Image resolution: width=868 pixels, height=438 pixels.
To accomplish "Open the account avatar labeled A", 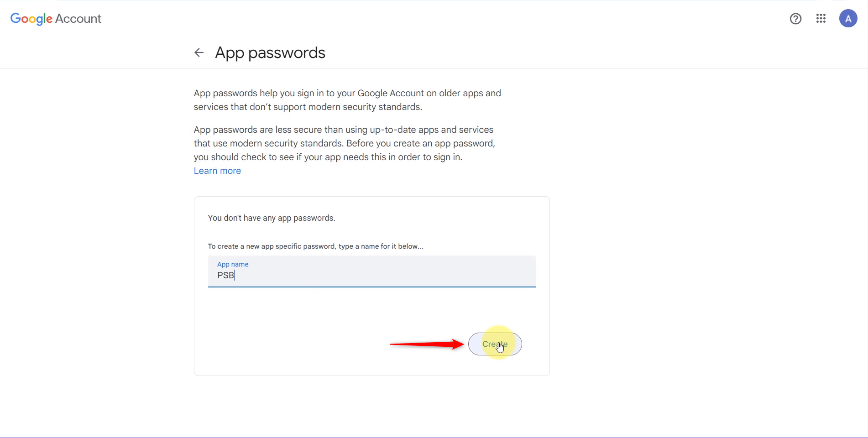I will tap(848, 19).
